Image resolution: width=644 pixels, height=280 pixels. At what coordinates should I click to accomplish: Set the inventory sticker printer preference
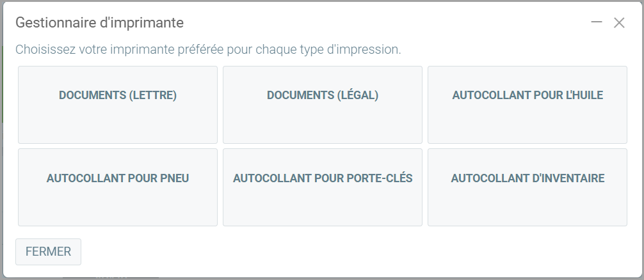527,187
